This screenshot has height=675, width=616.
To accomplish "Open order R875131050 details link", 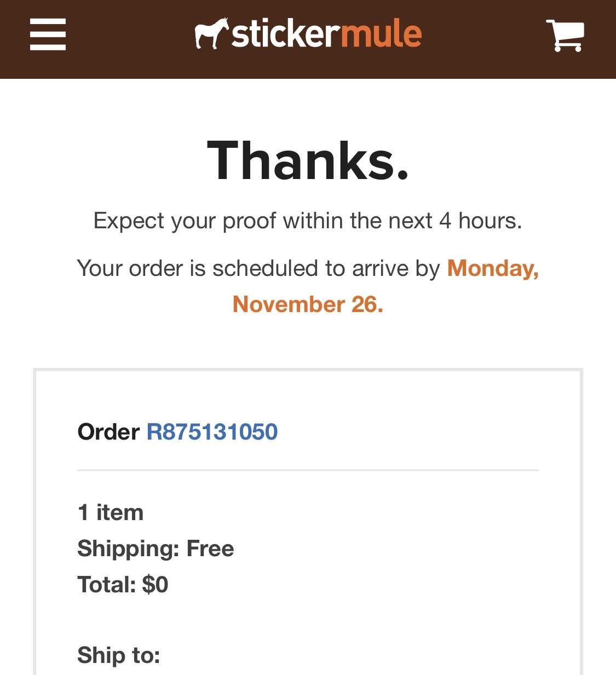I will (x=212, y=432).
